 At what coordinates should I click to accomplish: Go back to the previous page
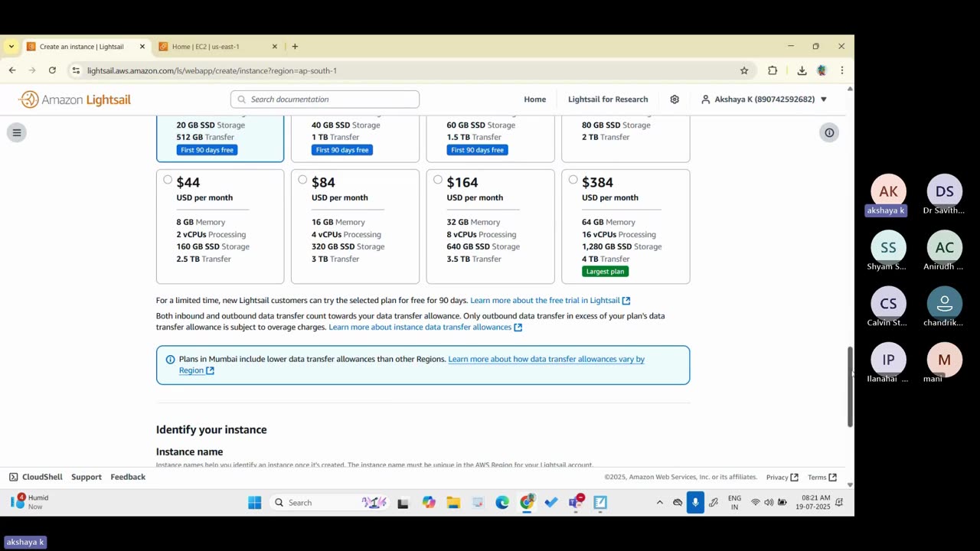point(12,70)
